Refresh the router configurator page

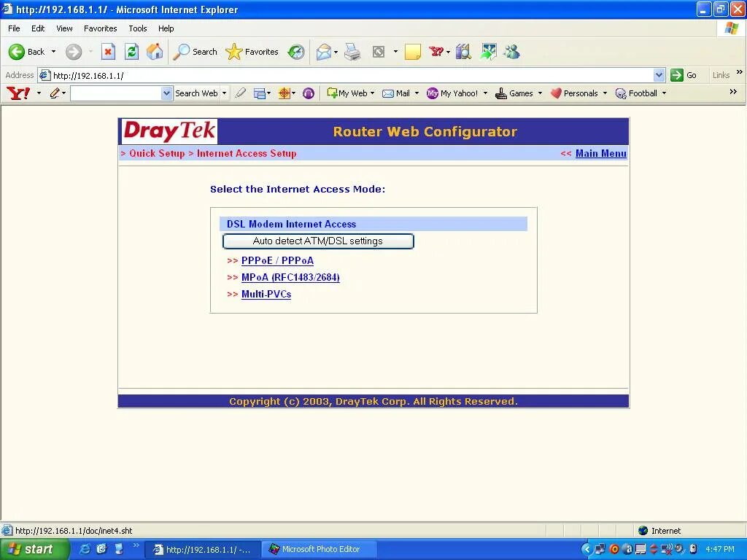(x=131, y=52)
